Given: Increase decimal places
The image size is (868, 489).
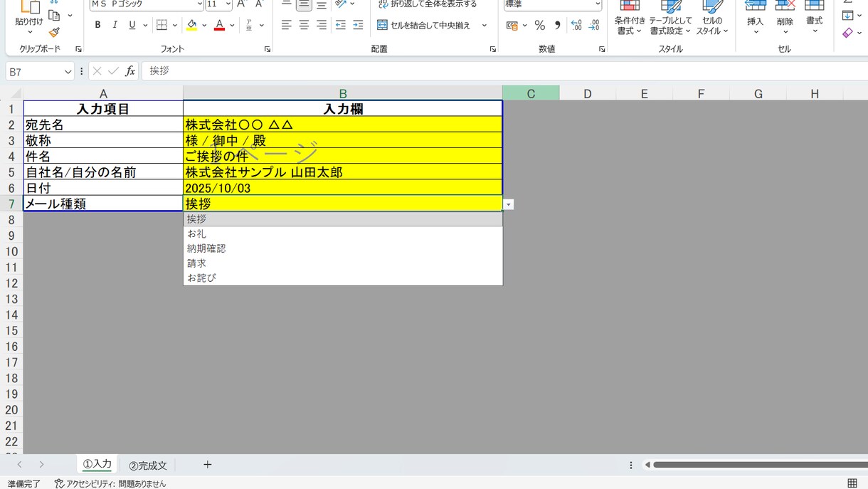Looking at the screenshot, I should pos(576,25).
